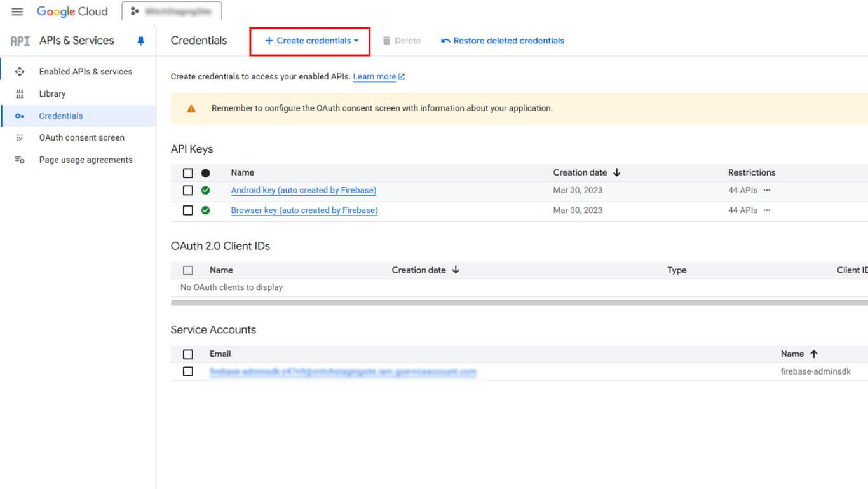Viewport: 868px width, 489px height.
Task: Open the three-dot restrictions menu for Android key
Action: tap(767, 190)
